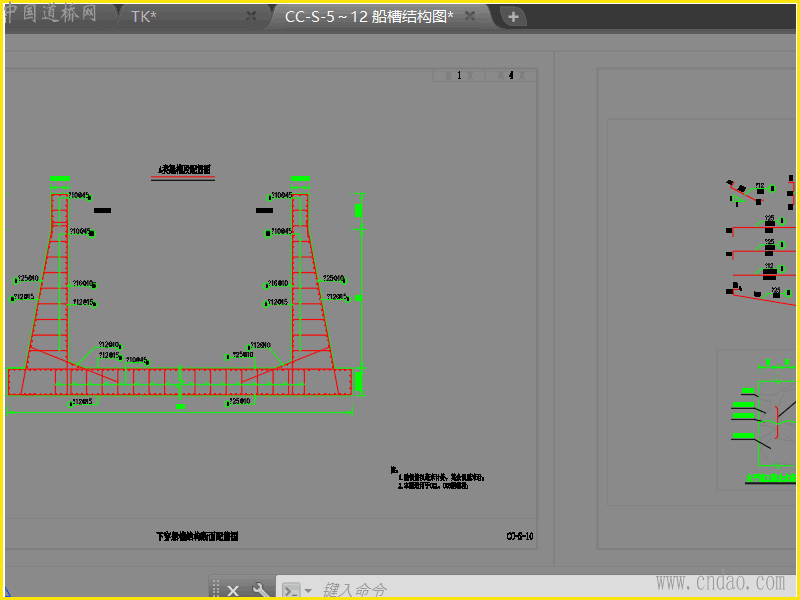Close the TK* drawing tab
The width and height of the screenshot is (800, 600).
(x=251, y=16)
